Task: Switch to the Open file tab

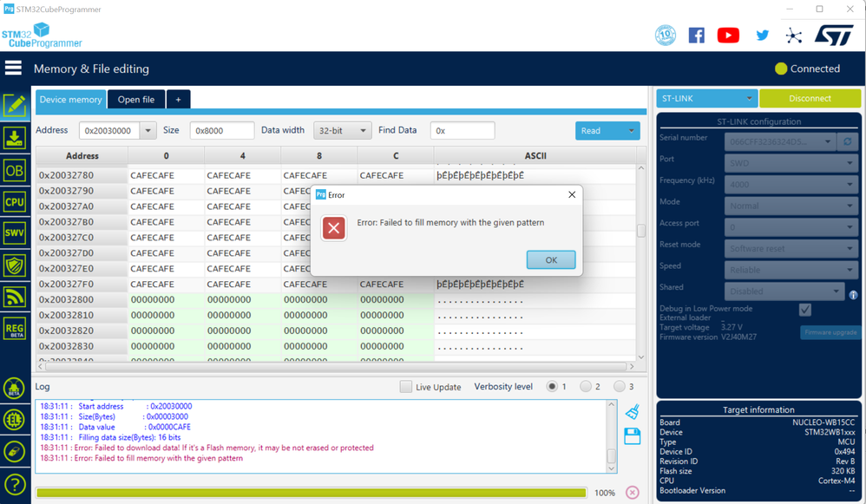Action: (136, 100)
